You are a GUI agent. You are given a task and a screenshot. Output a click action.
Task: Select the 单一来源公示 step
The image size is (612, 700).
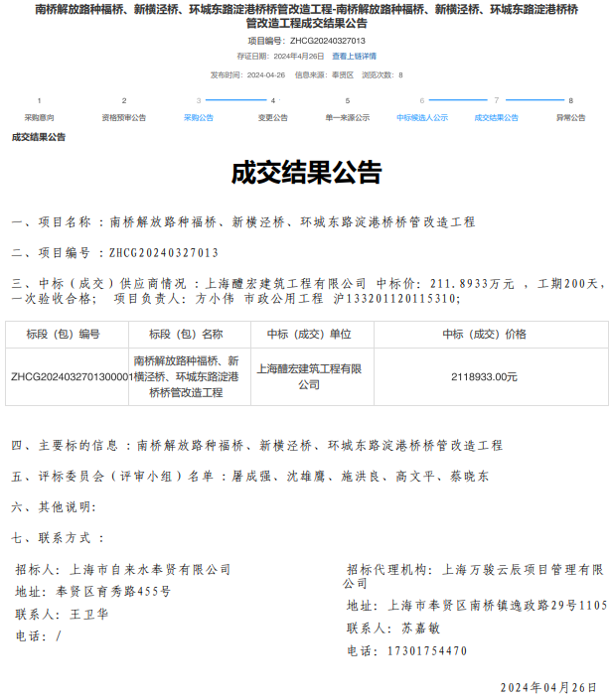(x=347, y=117)
